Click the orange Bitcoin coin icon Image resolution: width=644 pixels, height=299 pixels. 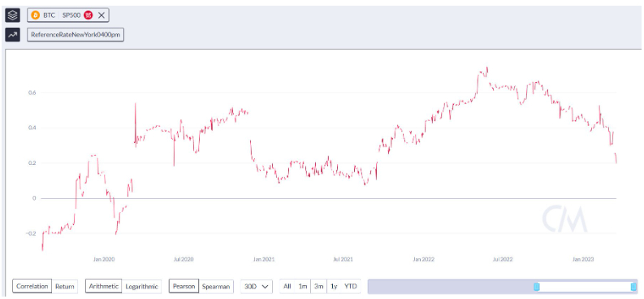click(x=36, y=15)
